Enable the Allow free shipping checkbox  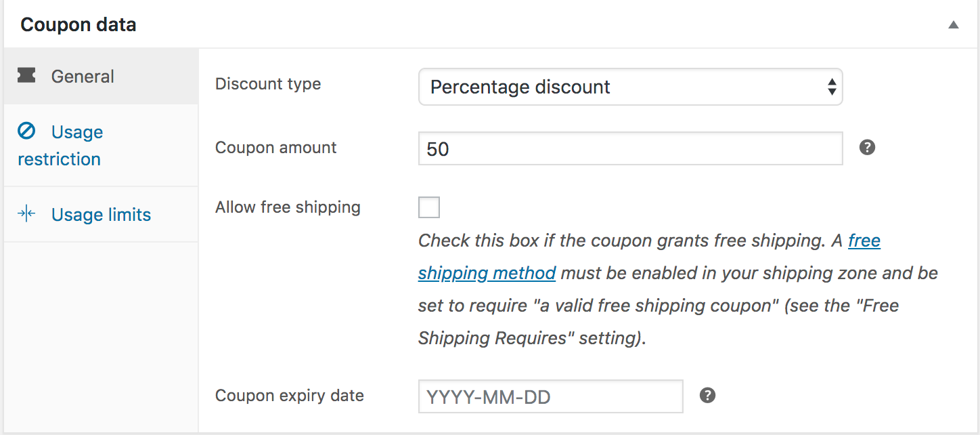coord(429,207)
